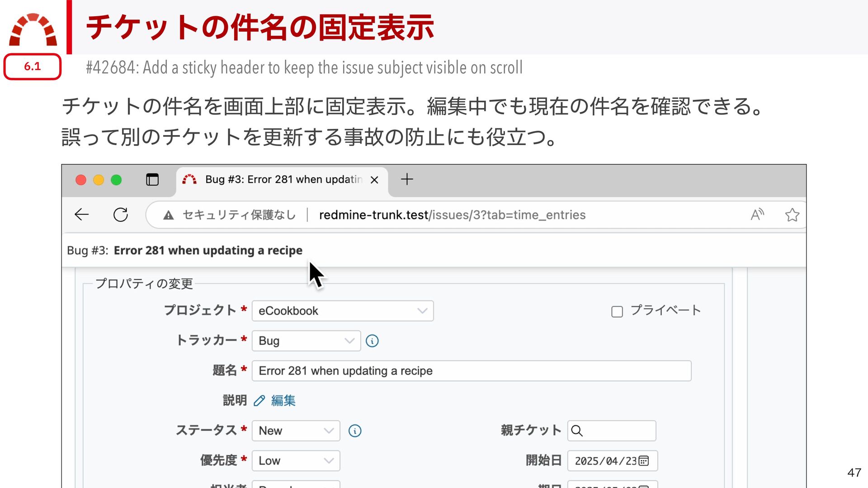Add page to favorites with star icon
868x488 pixels.
point(792,215)
